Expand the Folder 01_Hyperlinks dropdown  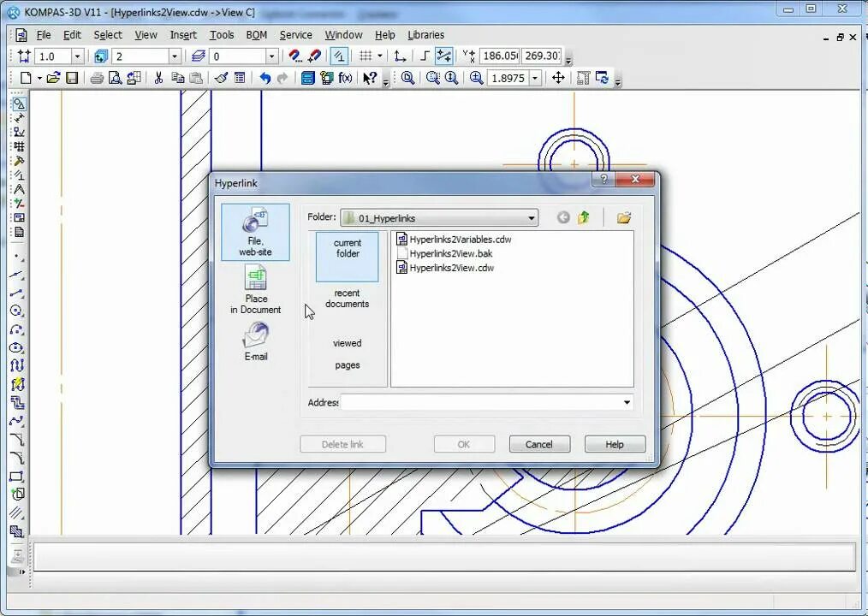pos(531,218)
